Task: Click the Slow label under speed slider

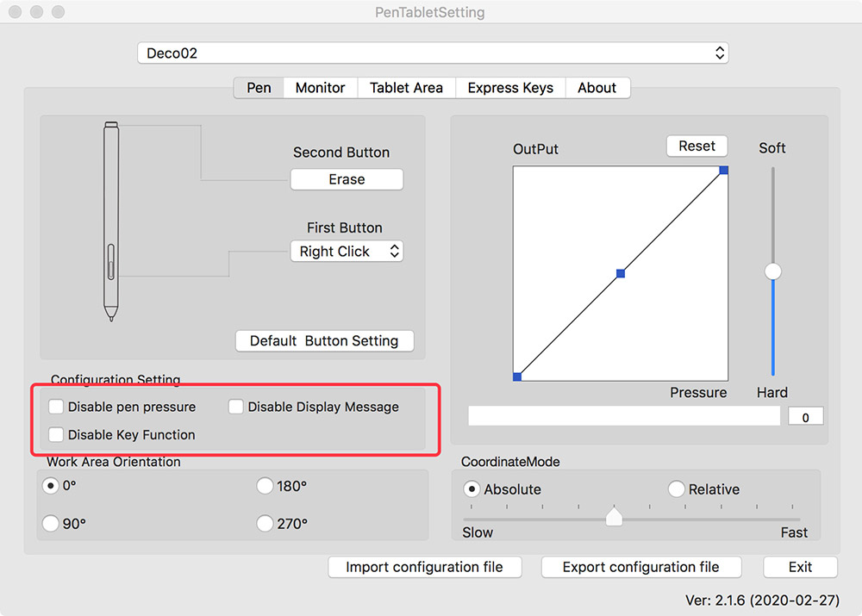Action: click(x=478, y=532)
